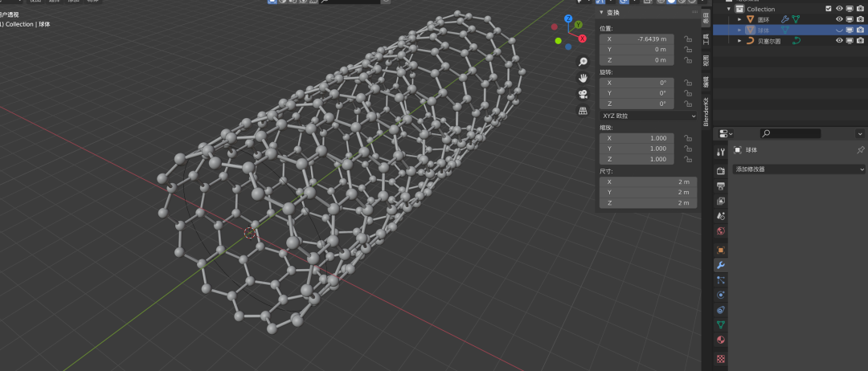868x371 pixels.
Task: Expand the 球体 outliner item
Action: [739, 30]
